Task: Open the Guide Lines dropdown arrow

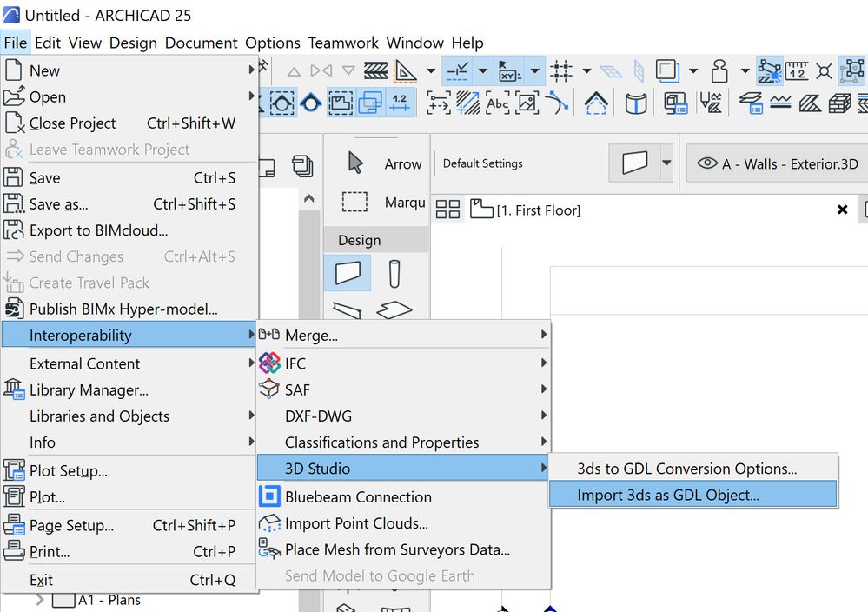Action: (x=431, y=71)
